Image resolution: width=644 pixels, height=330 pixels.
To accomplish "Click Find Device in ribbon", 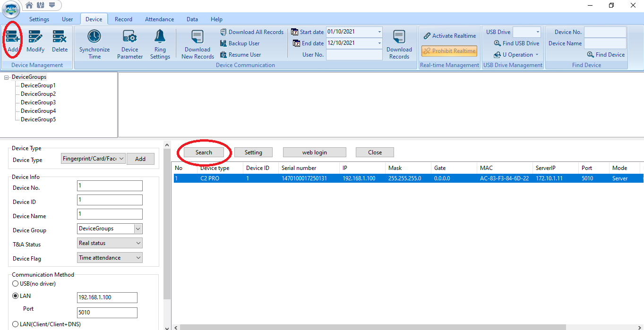I will click(x=606, y=55).
